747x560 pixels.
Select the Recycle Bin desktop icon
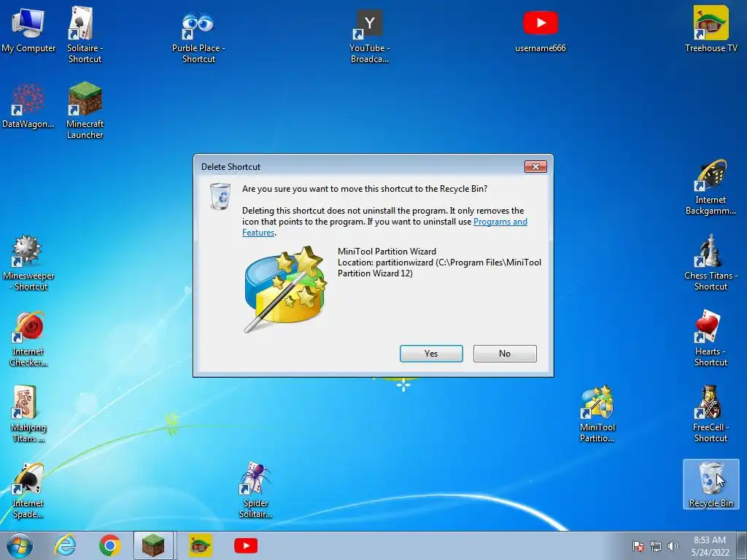click(711, 484)
